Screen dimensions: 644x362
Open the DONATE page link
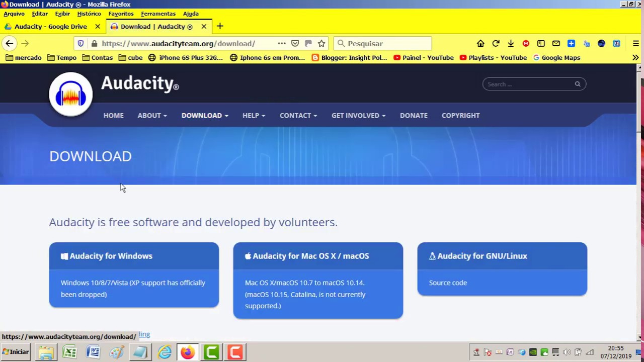(414, 115)
